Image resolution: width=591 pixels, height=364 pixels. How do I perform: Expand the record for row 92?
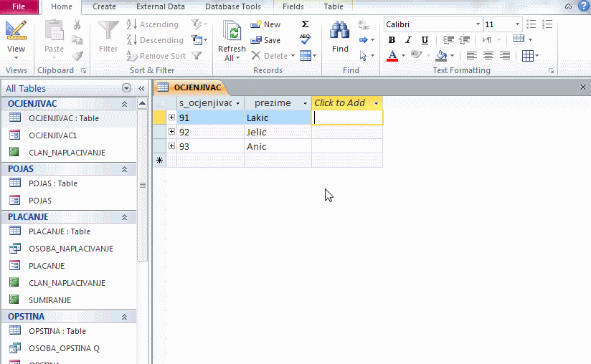(x=171, y=132)
